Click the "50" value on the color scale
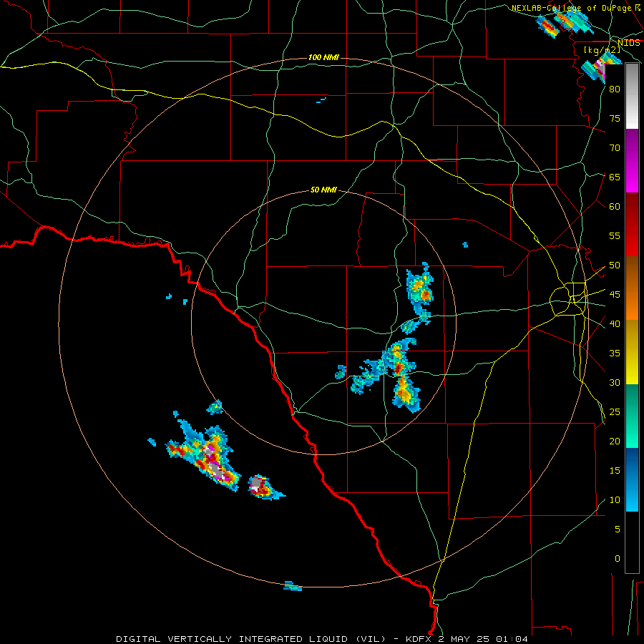 pyautogui.click(x=615, y=265)
